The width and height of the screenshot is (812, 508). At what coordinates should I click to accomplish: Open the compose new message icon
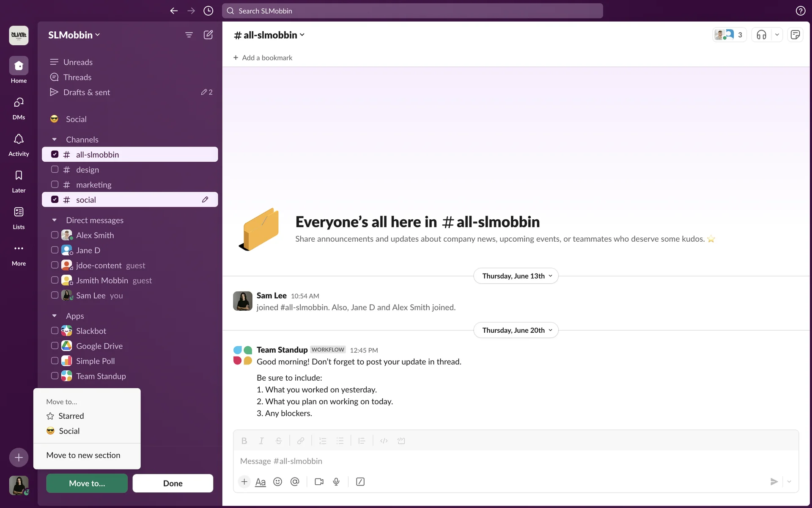coord(208,35)
